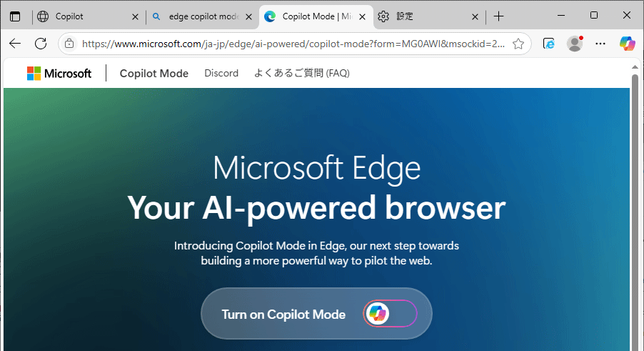Refresh the current page
Screen dimensions: 644x351
coord(41,44)
